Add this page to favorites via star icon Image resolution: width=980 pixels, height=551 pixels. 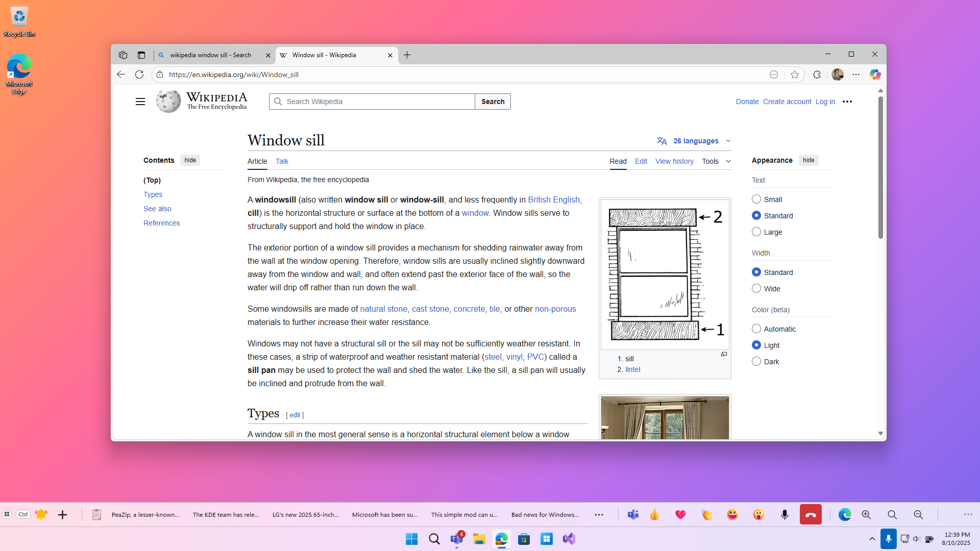coord(794,74)
